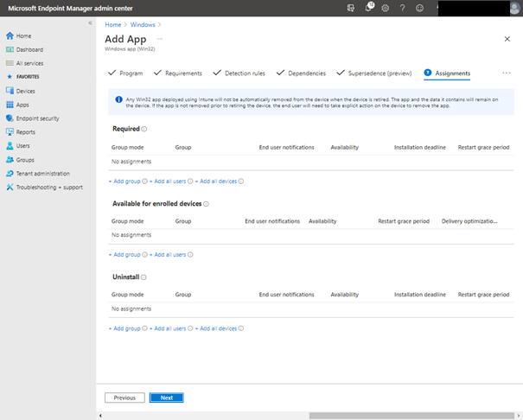Open the ellipsis menu next to Add App title
This screenshot has width=523, height=420.
point(160,39)
